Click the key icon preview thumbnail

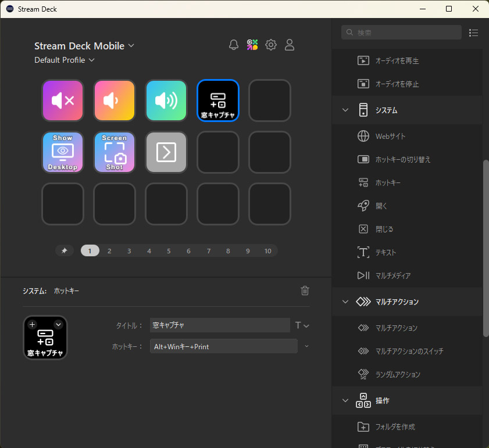point(45,338)
